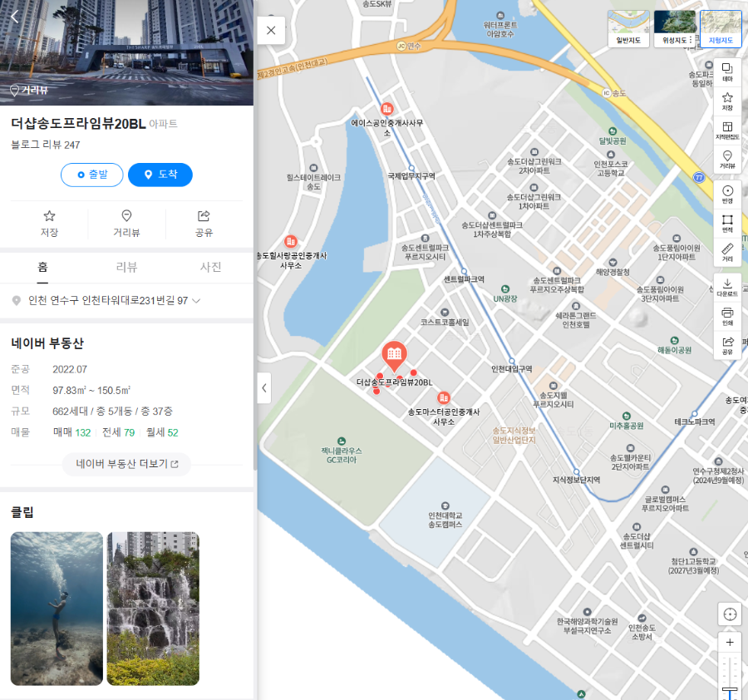
Task: Open the waterfall clip thumbnail
Action: [x=153, y=609]
